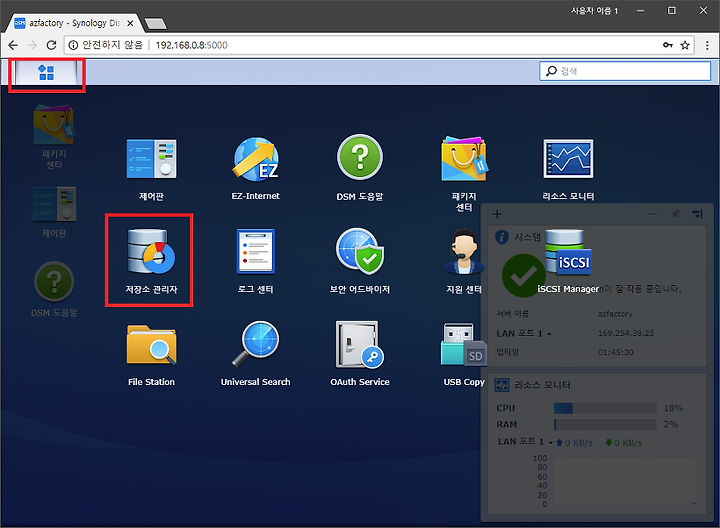Image resolution: width=720 pixels, height=528 pixels.
Task: Add a widget with plus button
Action: (x=497, y=214)
